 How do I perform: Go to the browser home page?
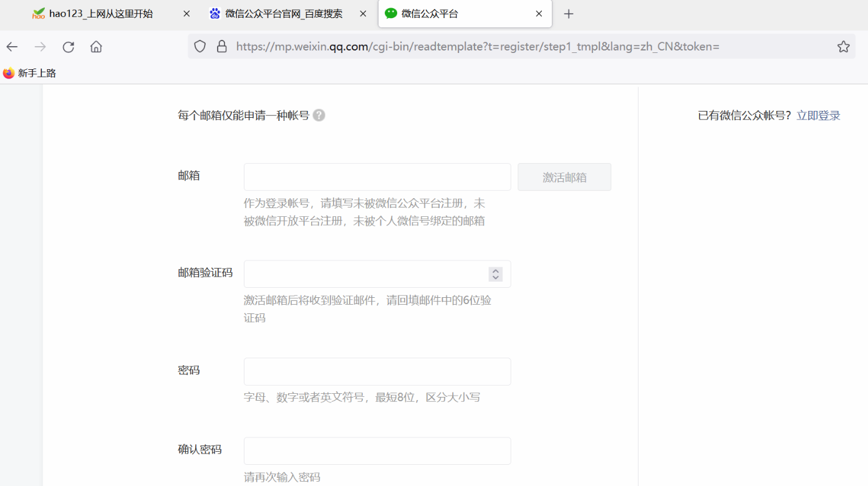coord(96,47)
